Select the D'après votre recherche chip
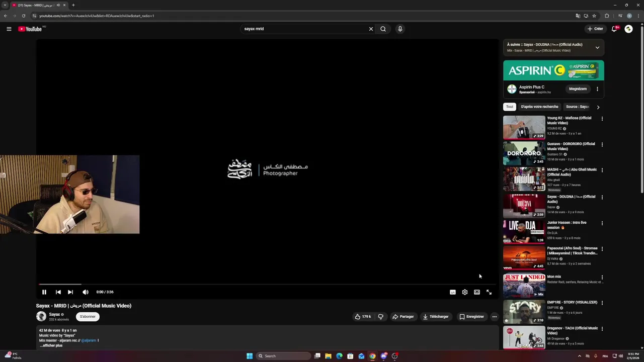The image size is (644, 362). coord(539,107)
